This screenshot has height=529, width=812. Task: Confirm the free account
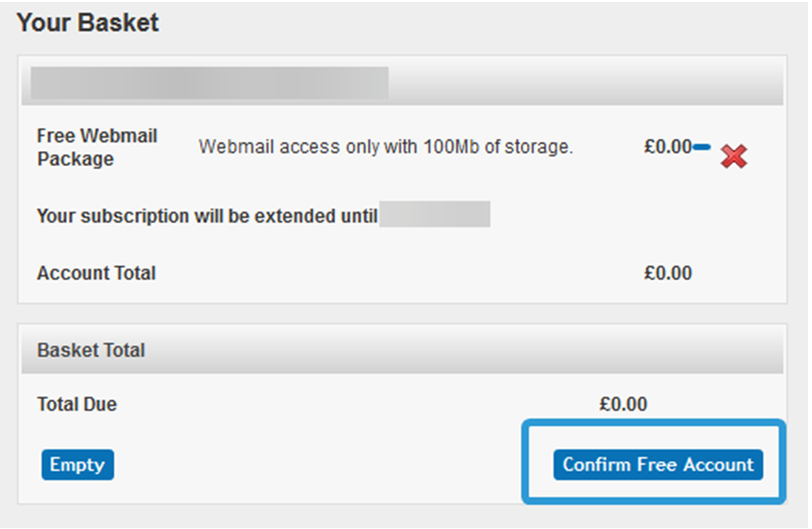tap(658, 464)
